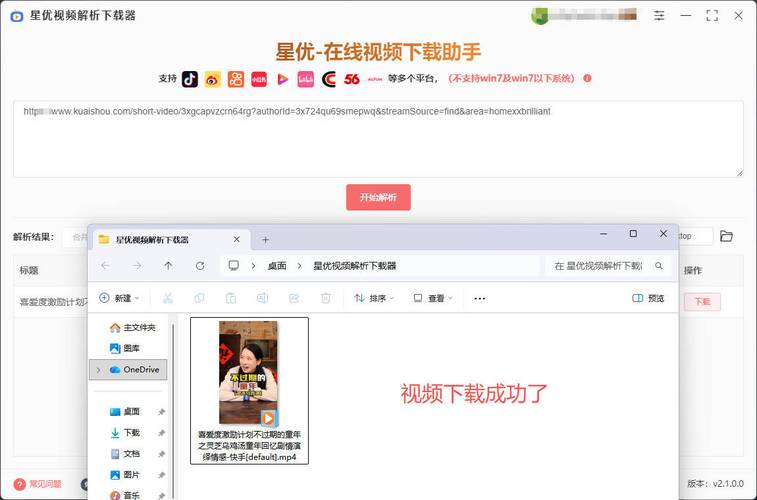Click the red info icon after win7 notice
The height and width of the screenshot is (500, 757).
coord(587,78)
